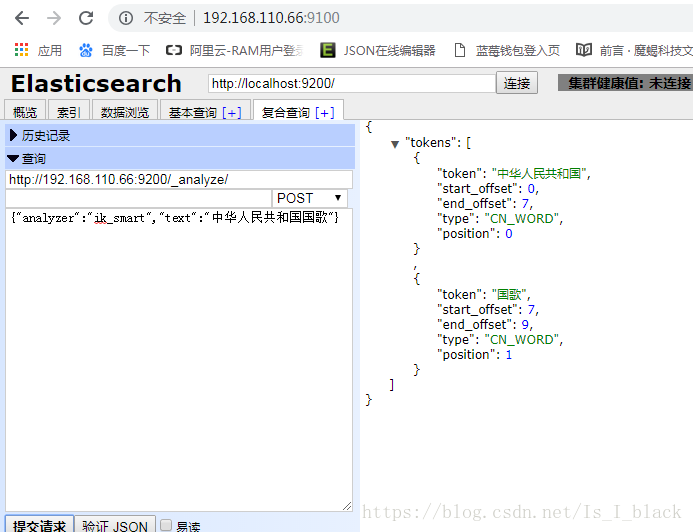The width and height of the screenshot is (693, 532).
Task: Open the POST method dropdown
Action: 310,198
